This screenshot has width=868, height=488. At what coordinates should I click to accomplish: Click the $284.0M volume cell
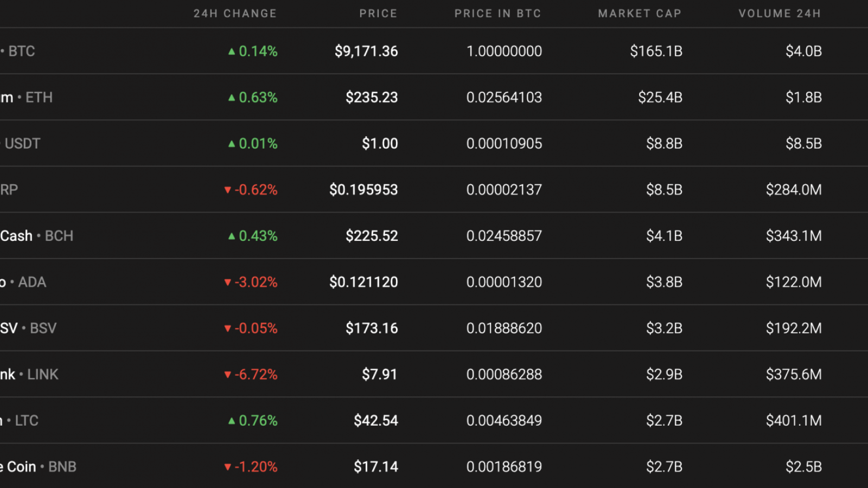[794, 190]
